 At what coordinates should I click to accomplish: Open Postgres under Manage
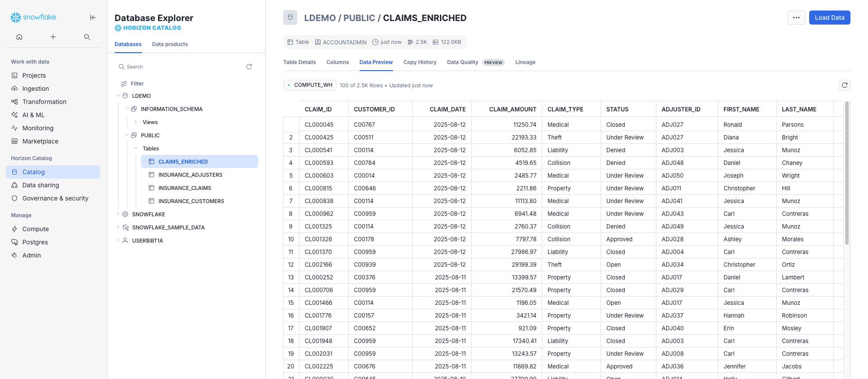tap(53, 242)
